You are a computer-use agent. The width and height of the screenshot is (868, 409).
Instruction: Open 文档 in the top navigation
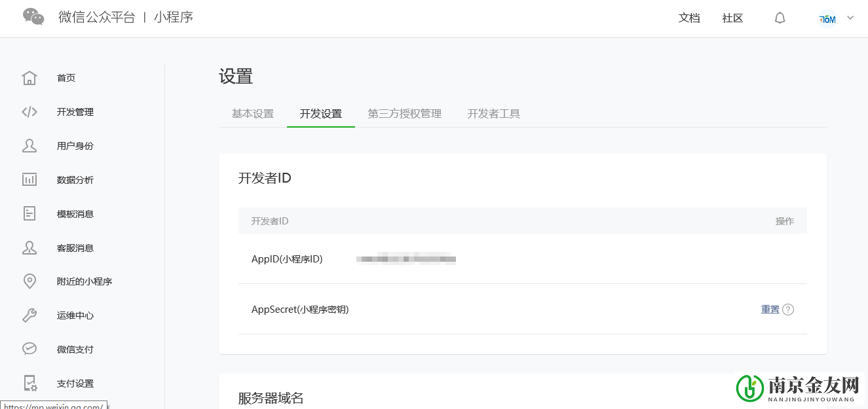(689, 18)
